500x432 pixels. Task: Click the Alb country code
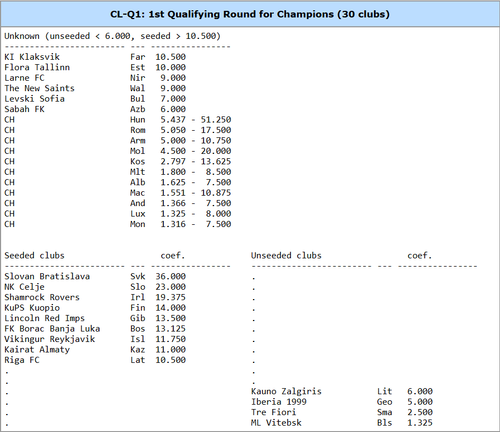coord(138,182)
